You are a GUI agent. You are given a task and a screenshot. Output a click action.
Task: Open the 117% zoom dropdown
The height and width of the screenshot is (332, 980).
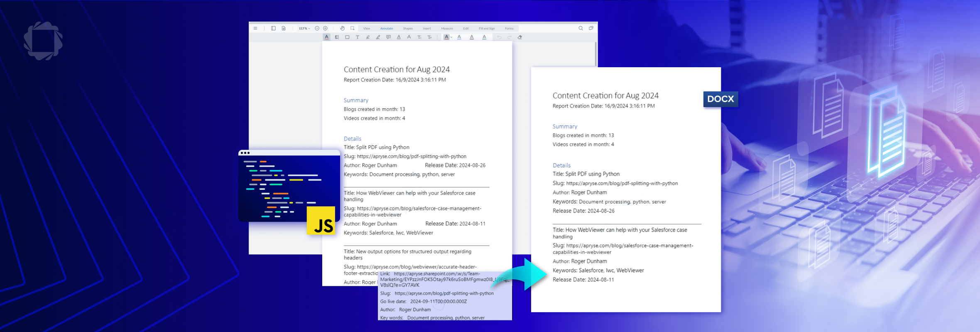point(304,28)
